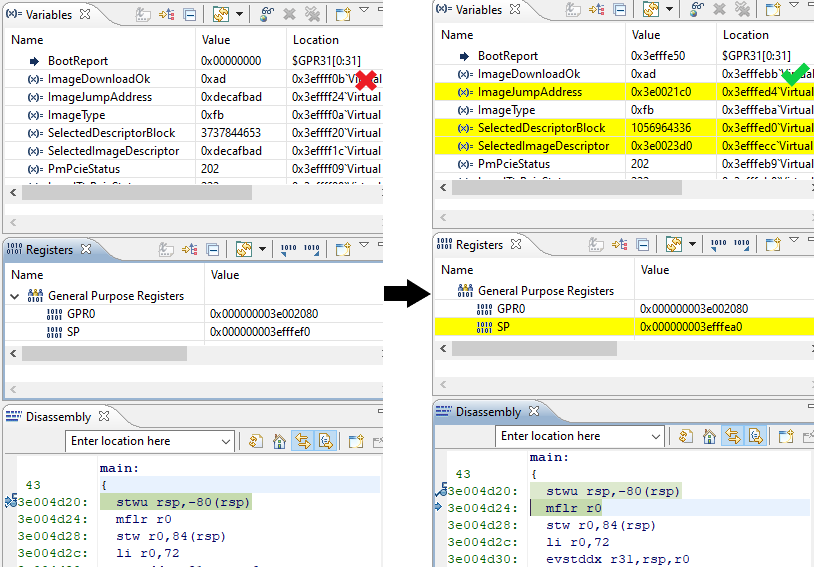Click Remove All double-X icon in right Variables toolbar
This screenshot has height=567, width=817.
[742, 9]
